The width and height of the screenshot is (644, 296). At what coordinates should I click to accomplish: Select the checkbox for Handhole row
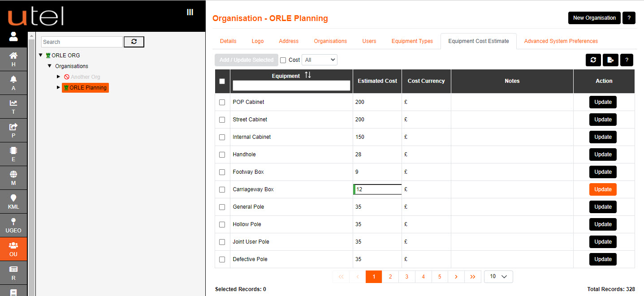coord(222,154)
